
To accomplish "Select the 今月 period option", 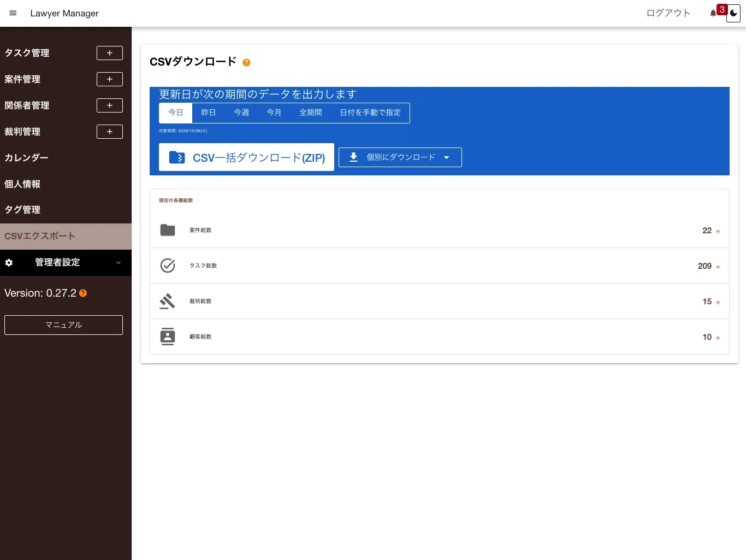I will (x=274, y=113).
